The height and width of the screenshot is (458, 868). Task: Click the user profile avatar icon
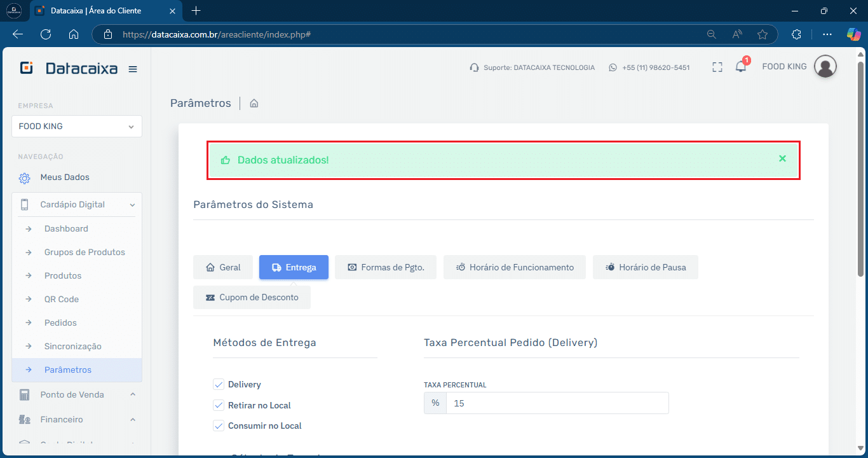tap(825, 67)
